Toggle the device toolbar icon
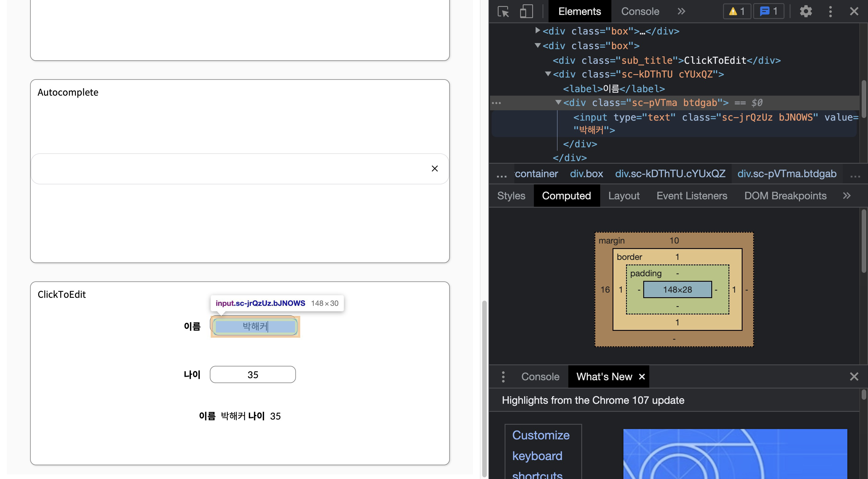Screen dimensions: 868x479 coord(526,11)
